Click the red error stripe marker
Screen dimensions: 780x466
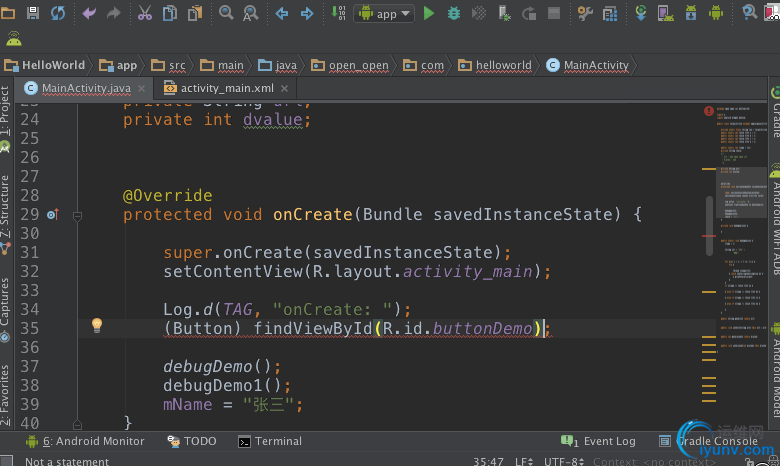[x=709, y=236]
